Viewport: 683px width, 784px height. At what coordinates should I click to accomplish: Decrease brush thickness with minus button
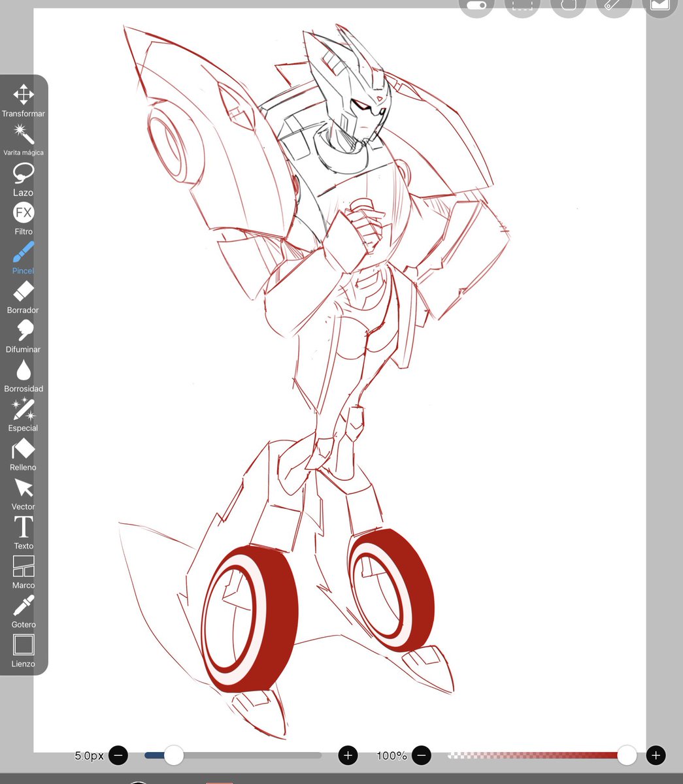point(118,756)
